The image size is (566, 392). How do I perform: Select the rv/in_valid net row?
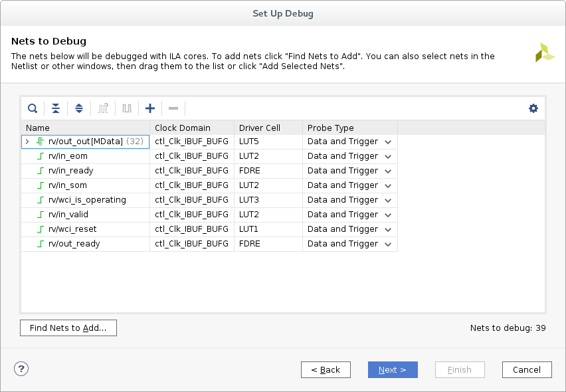pos(209,215)
